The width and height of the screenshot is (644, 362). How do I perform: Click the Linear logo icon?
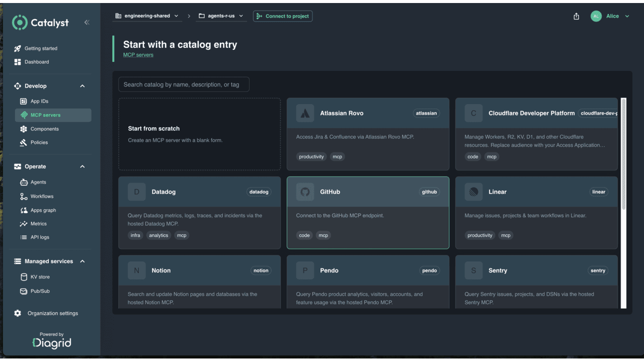[473, 192]
